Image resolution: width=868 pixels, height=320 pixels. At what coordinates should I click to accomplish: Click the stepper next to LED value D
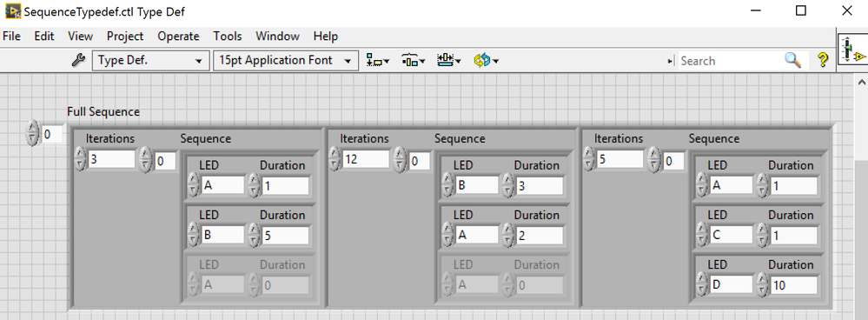point(702,283)
